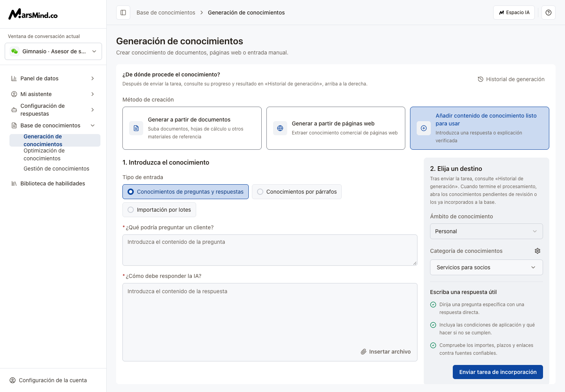The height and width of the screenshot is (392, 565).
Task: Choose Añadir contenido de conocimiento listo card
Action: 479,128
